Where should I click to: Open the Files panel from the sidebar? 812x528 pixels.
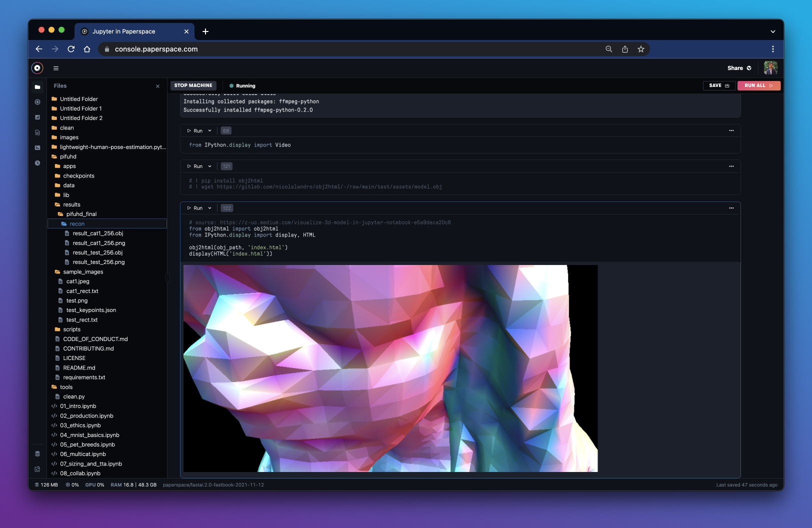pos(37,86)
